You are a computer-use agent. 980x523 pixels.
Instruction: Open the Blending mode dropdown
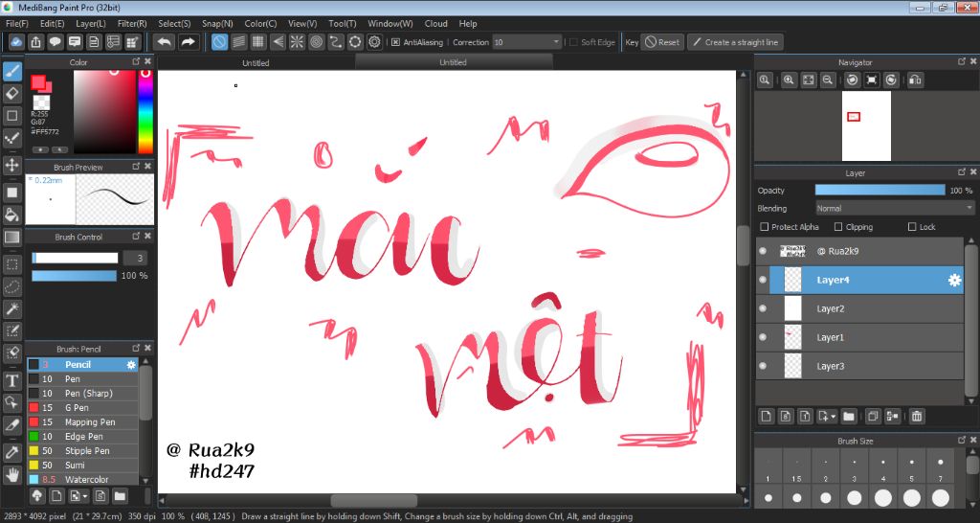click(895, 208)
